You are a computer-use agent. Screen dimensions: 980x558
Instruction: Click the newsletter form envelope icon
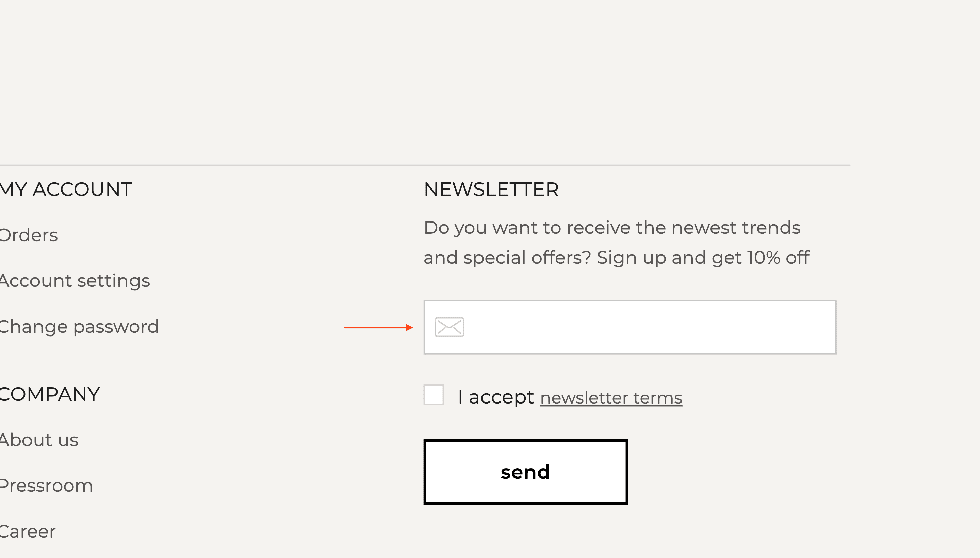click(449, 326)
